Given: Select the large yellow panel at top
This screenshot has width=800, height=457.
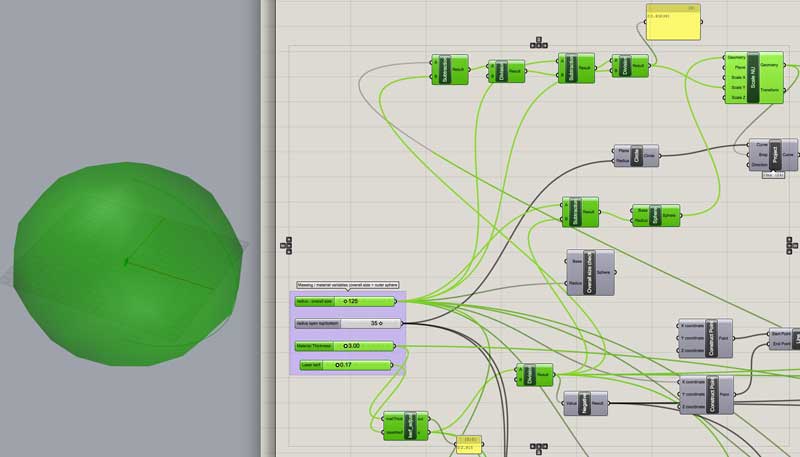Looking at the screenshot, I should tap(673, 22).
